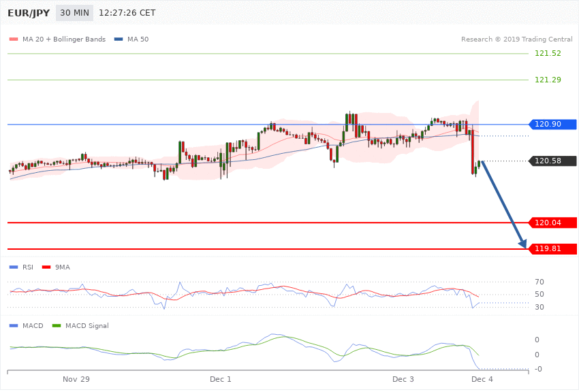Click the green MACD Signal legend swatch
The height and width of the screenshot is (392, 579).
(x=57, y=325)
